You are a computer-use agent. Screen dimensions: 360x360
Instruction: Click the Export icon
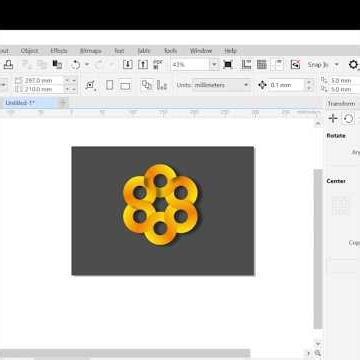click(143, 65)
